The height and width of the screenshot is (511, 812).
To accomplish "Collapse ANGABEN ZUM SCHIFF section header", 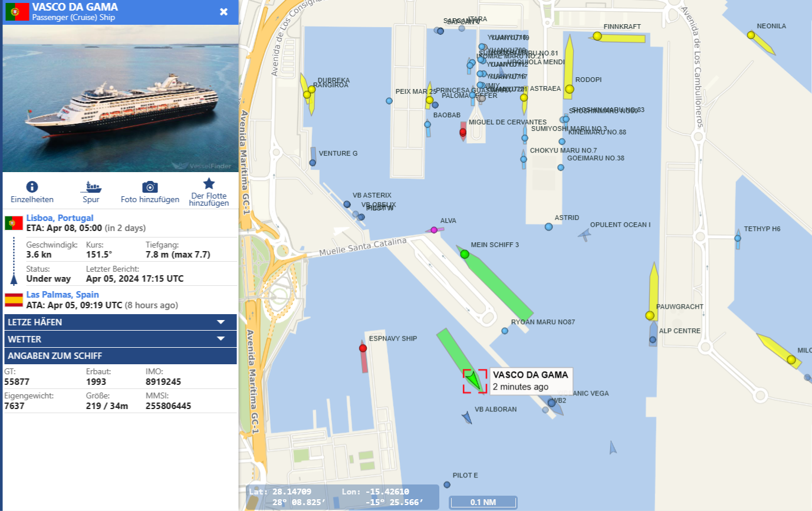I will tap(120, 356).
